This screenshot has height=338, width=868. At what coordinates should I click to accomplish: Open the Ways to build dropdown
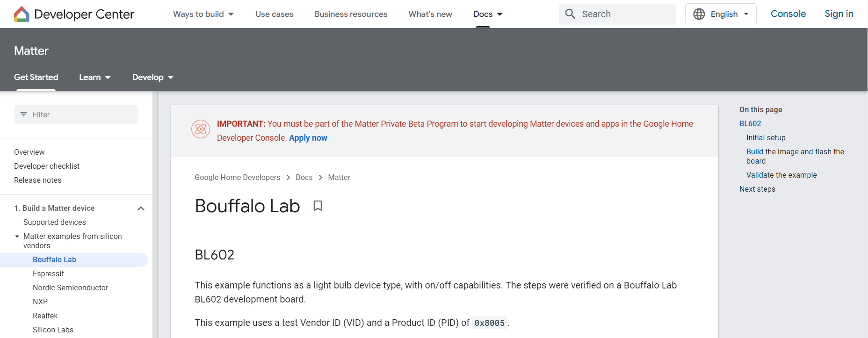coord(203,14)
